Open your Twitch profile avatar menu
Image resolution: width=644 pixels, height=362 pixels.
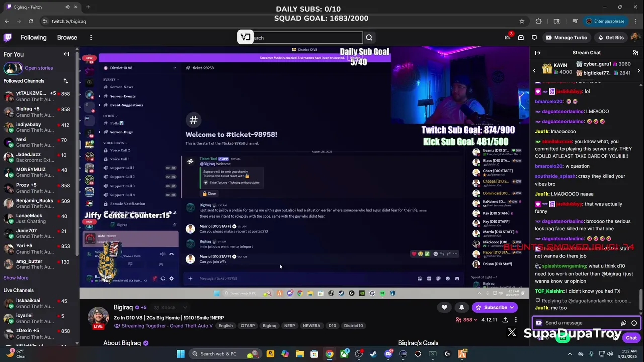click(x=635, y=38)
